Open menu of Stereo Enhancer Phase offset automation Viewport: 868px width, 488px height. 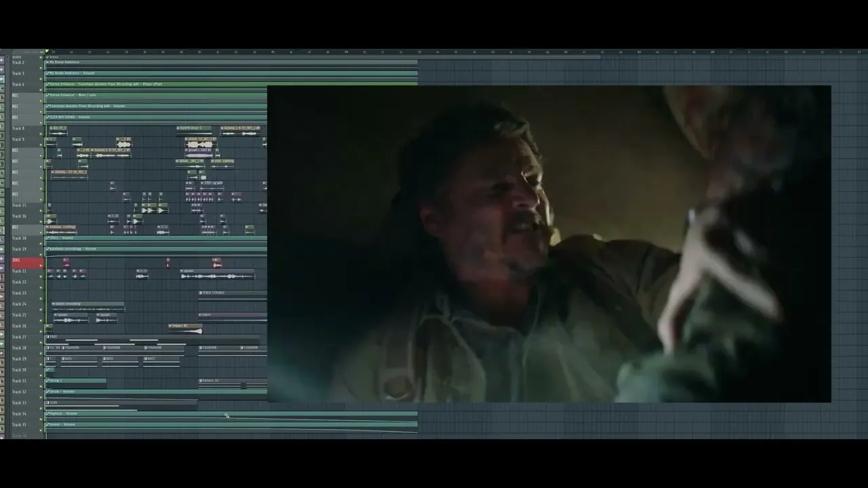point(48,84)
